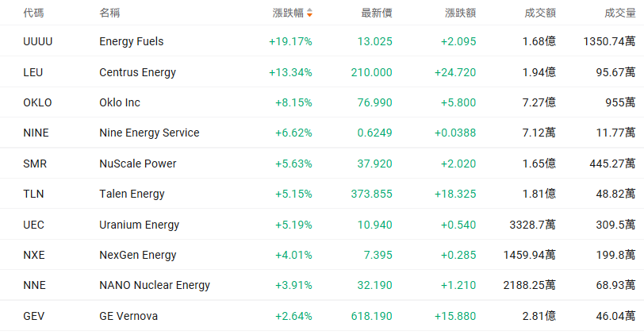The image size is (644, 335).
Task: Sort the table by 最新價 column
Action: pos(376,13)
